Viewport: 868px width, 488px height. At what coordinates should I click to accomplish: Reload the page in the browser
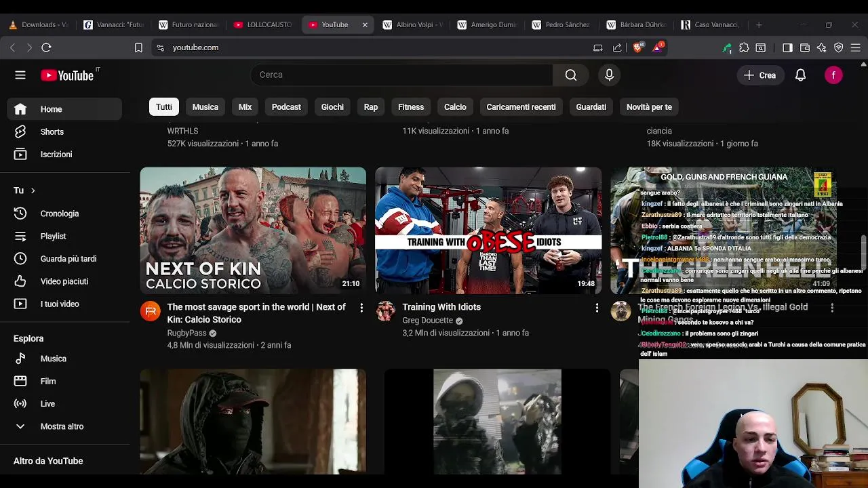pyautogui.click(x=46, y=47)
